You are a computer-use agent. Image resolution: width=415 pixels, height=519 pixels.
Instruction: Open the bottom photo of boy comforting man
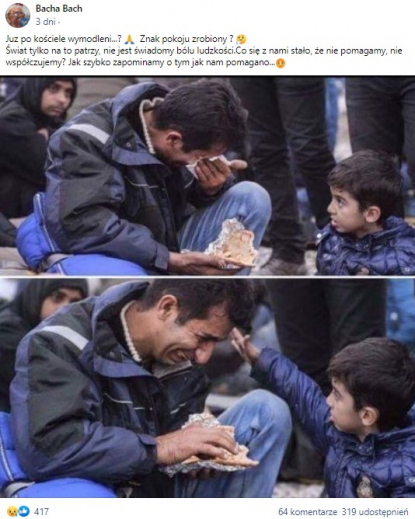pyautogui.click(x=207, y=388)
